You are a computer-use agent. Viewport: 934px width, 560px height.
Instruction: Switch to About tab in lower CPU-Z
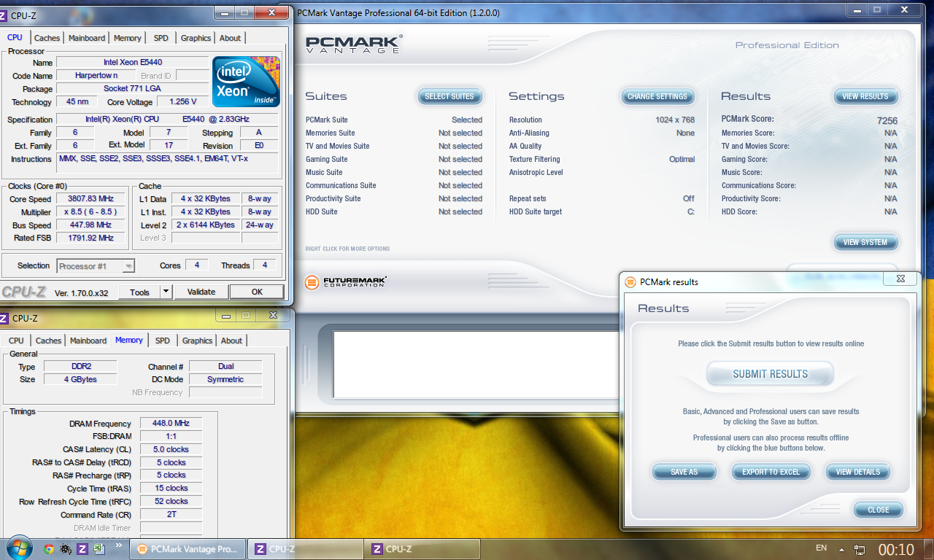(232, 341)
